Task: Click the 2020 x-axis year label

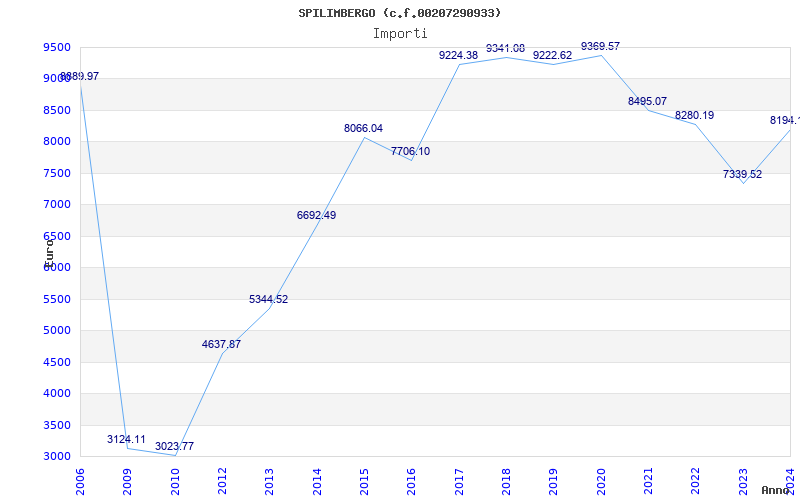Action: click(x=601, y=482)
